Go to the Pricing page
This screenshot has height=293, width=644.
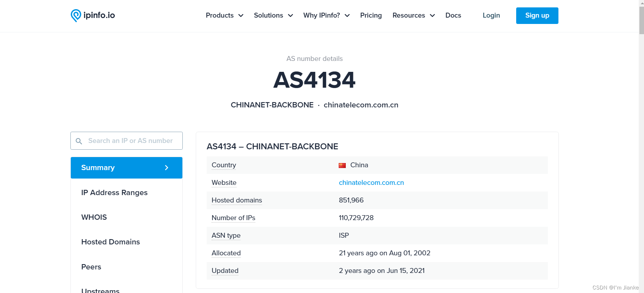371,15
